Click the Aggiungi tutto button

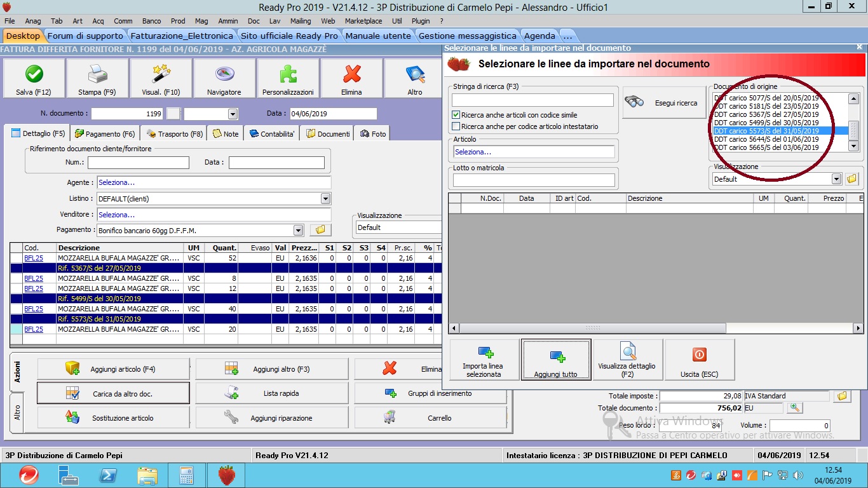point(556,360)
